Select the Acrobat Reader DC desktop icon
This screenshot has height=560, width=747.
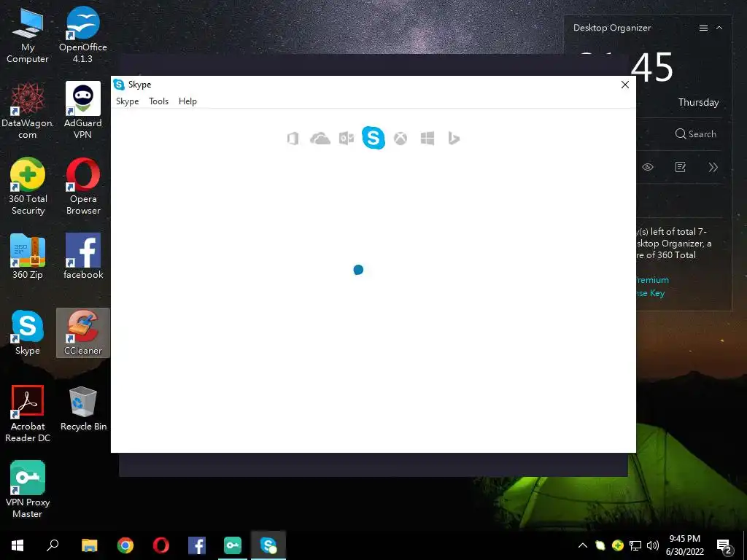click(x=28, y=414)
